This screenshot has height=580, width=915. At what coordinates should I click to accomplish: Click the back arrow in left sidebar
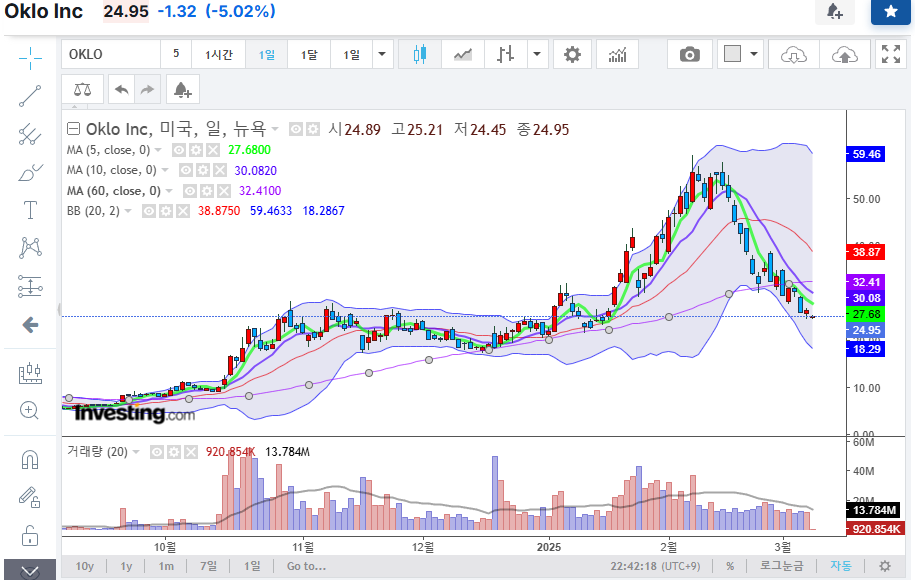click(x=30, y=325)
